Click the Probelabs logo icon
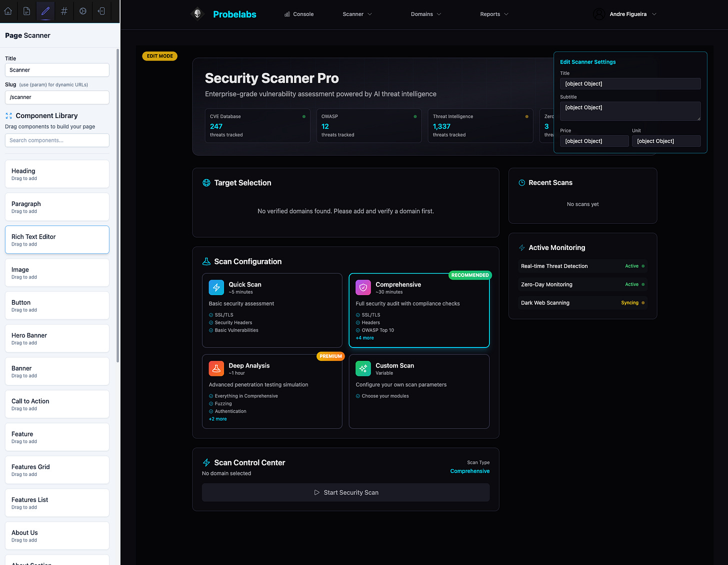Screen dimensions: 728x565 coord(197,14)
